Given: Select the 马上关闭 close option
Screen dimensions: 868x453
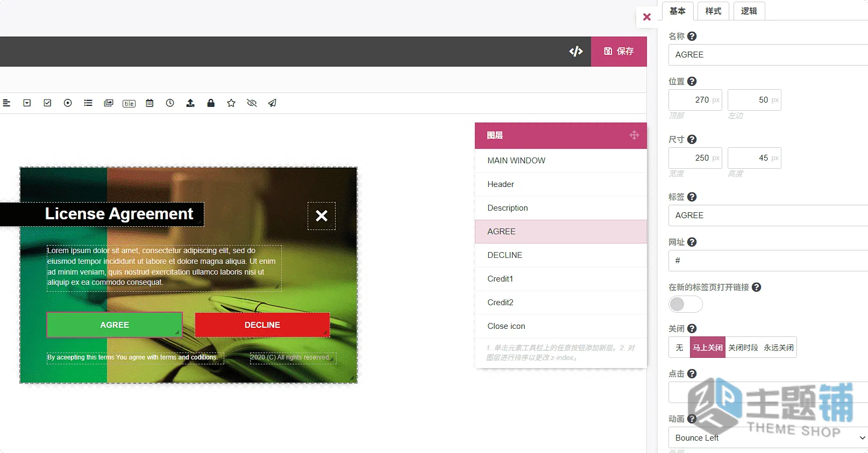Looking at the screenshot, I should 708,347.
